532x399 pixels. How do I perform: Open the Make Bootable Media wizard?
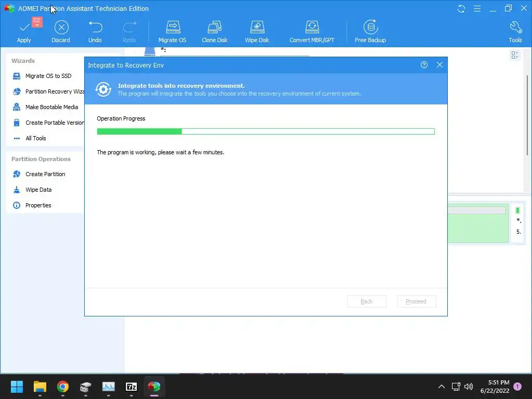(x=46, y=107)
